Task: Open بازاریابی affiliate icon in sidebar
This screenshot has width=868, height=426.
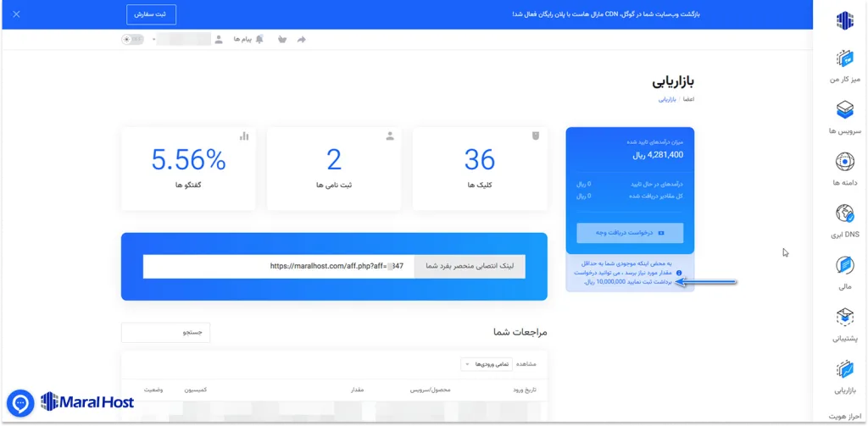Action: [845, 369]
